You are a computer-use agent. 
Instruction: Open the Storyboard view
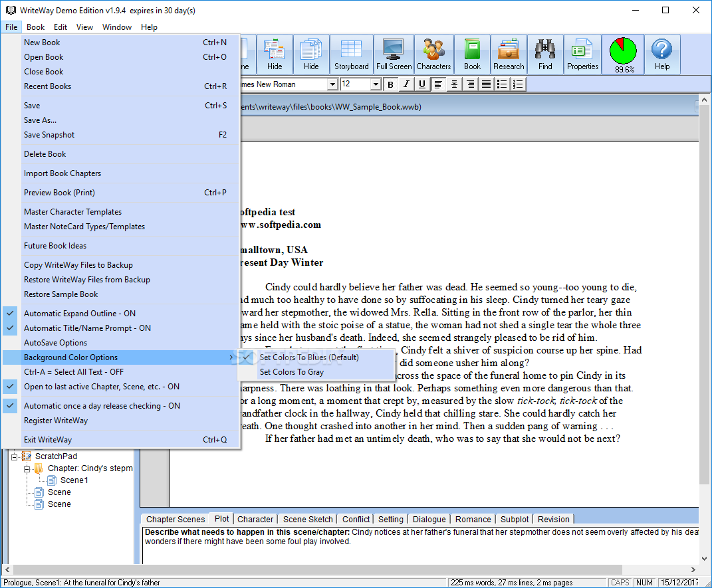pyautogui.click(x=352, y=54)
